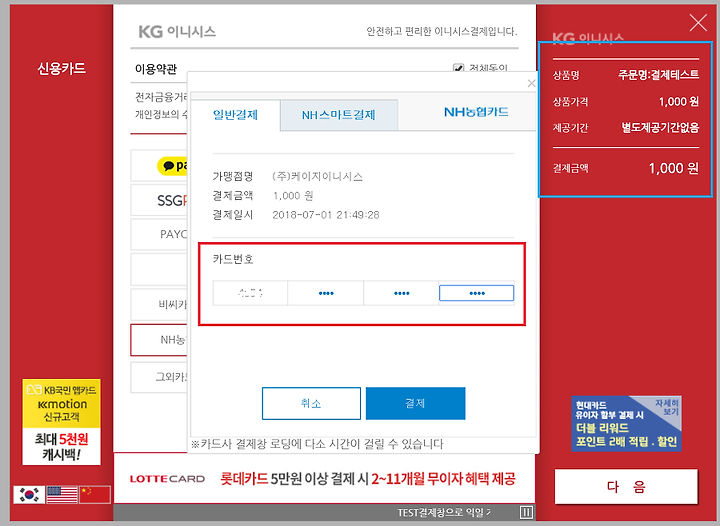The image size is (720, 526).
Task: Select NH농협 card option
Action: coord(159,340)
